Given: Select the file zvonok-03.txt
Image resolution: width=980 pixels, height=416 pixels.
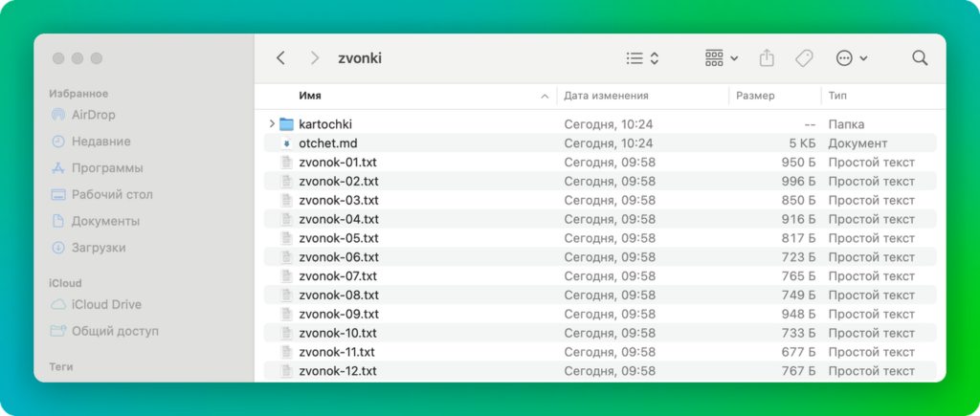Looking at the screenshot, I should (600, 201).
